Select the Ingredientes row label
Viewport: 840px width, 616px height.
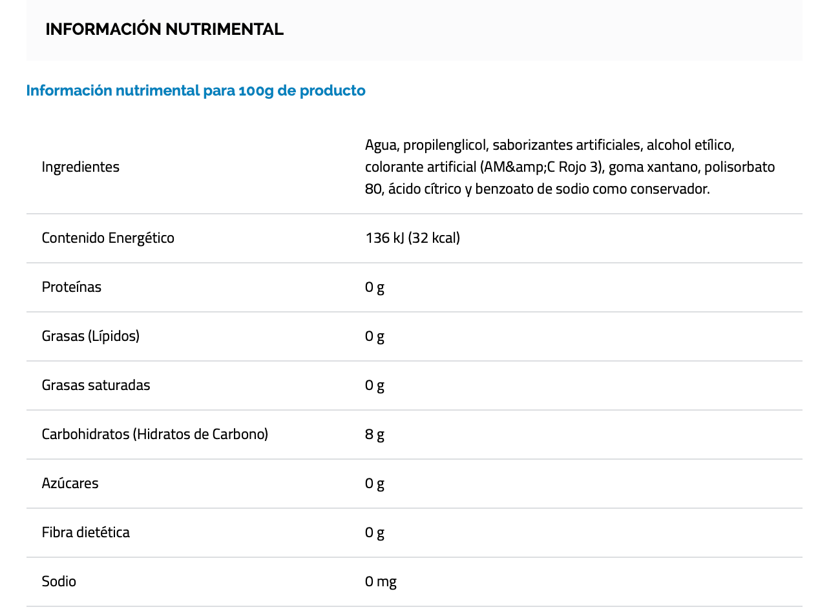coord(81,167)
